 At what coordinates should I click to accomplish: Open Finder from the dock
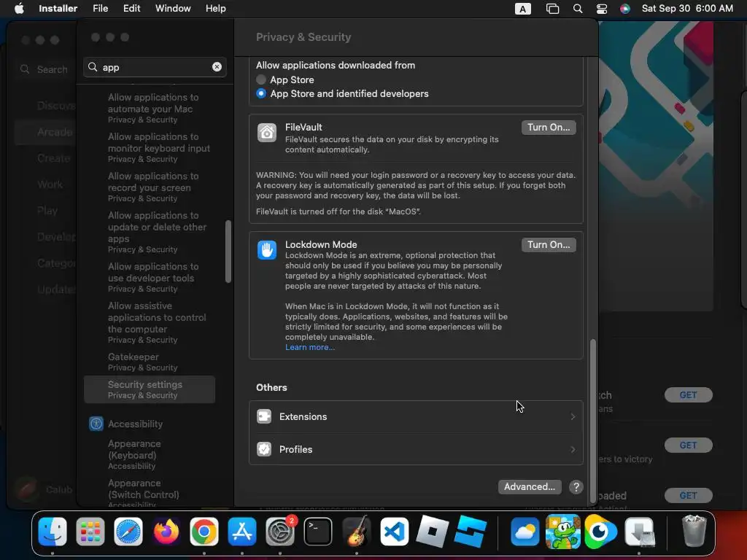coord(53,532)
